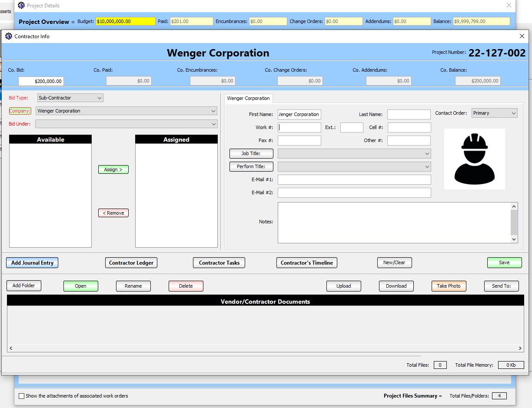Expand the Company dropdown list
The width and height of the screenshot is (532, 408).
[x=213, y=111]
